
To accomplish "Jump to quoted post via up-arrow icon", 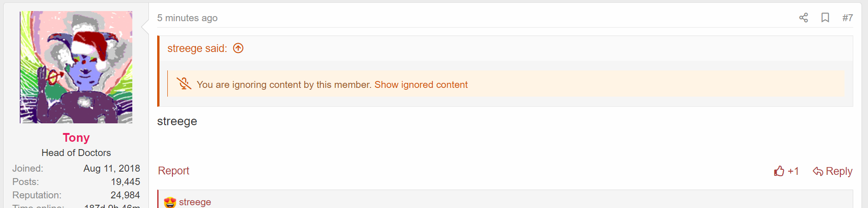I will (x=238, y=48).
